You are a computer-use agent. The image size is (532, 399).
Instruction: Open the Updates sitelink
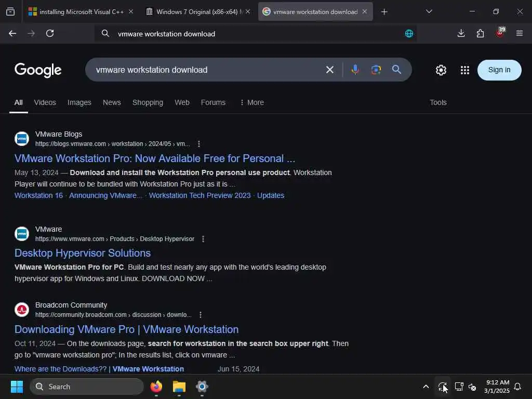[x=270, y=195]
